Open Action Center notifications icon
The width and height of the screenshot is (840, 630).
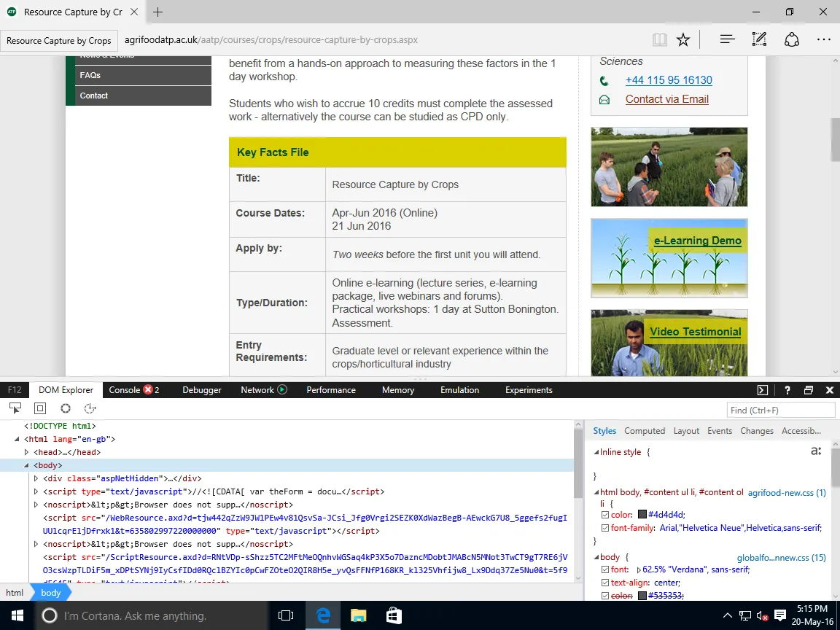[780, 615]
